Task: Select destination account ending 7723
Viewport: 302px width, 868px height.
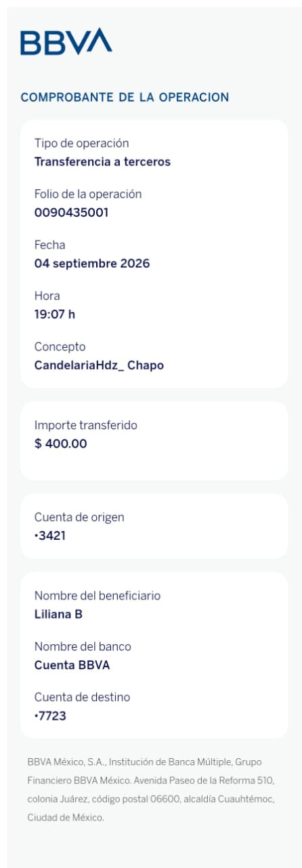Action: (x=50, y=716)
